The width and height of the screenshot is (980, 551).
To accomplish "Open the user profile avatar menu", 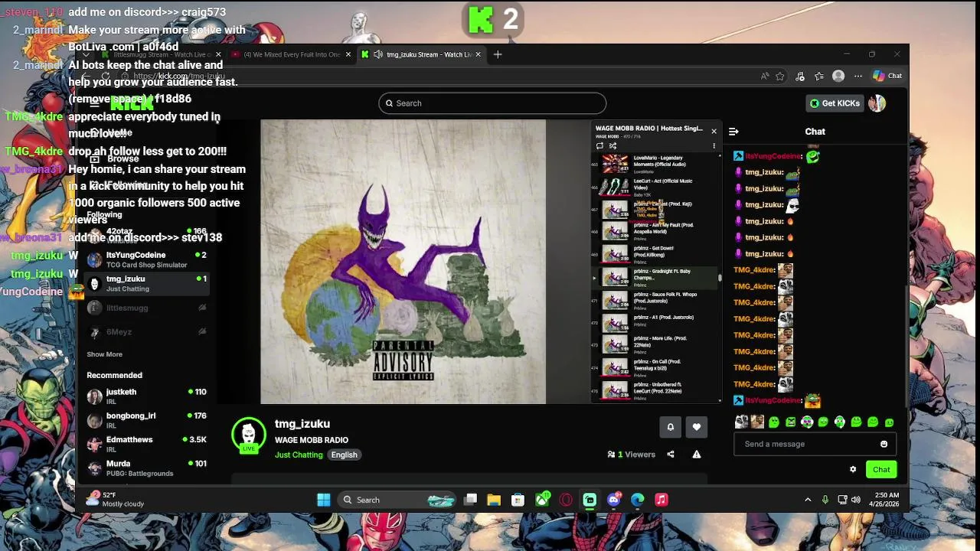I will (x=877, y=103).
